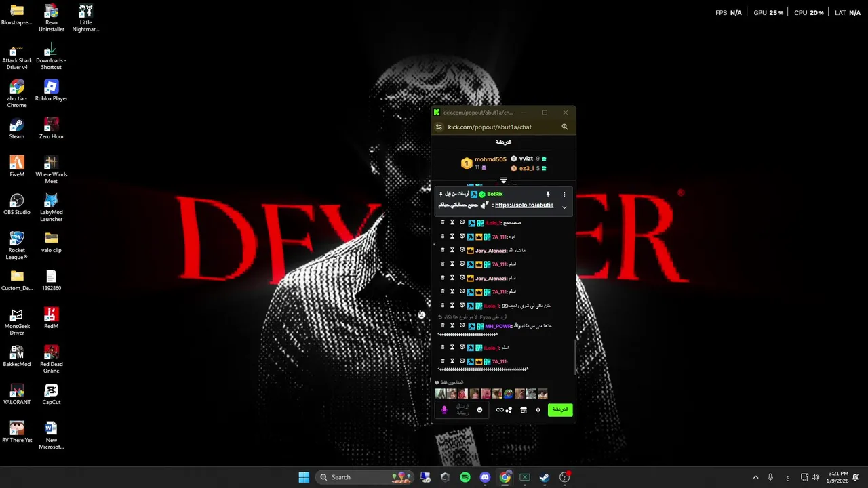Viewport: 868px width, 488px height.
Task: Click the purple microphone icon in message box
Action: [445, 410]
